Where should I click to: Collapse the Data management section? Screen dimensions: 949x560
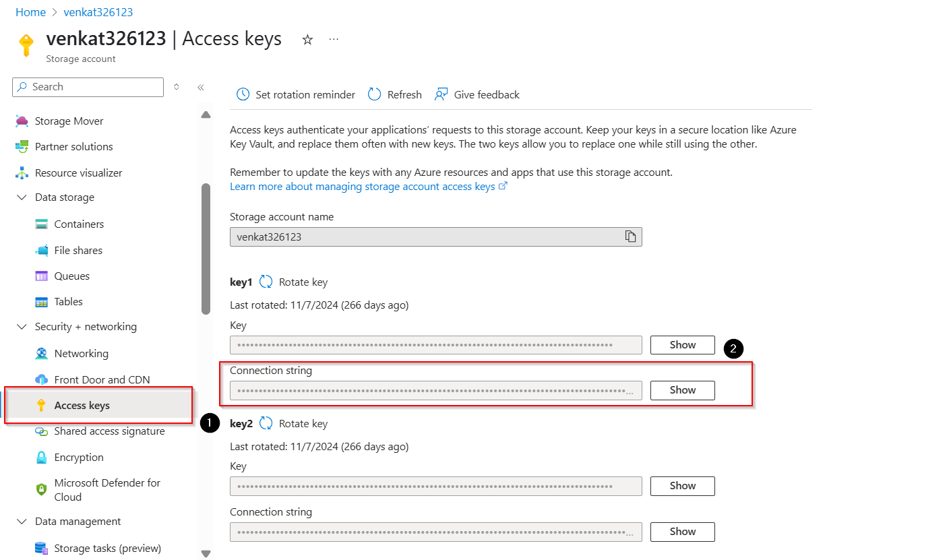coord(22,522)
